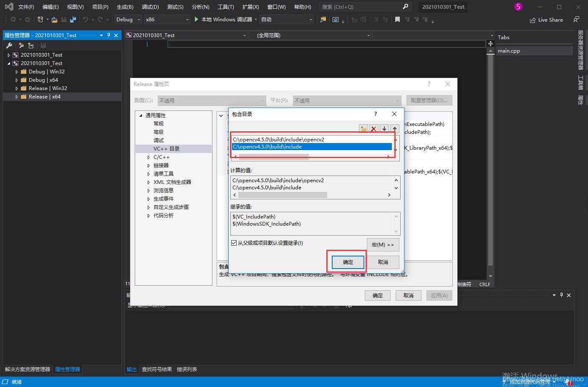Toggle bookmark icon in main toolbar
This screenshot has width=588, height=387.
coord(397,20)
